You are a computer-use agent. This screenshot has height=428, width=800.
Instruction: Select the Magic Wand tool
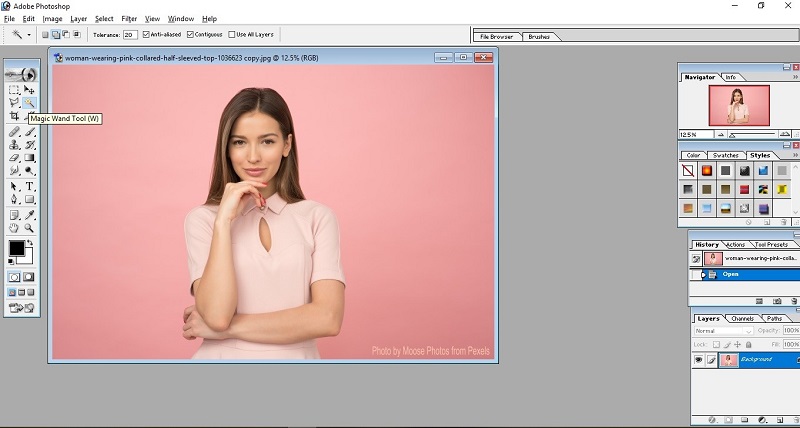pos(30,103)
